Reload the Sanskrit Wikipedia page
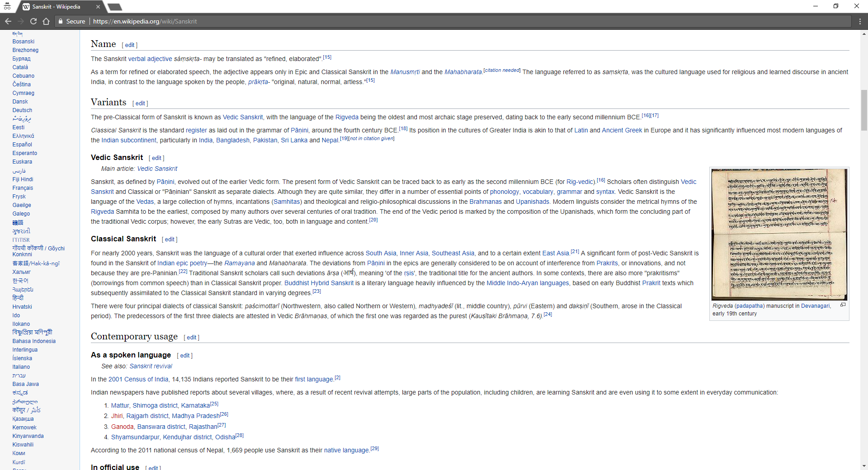 point(33,21)
